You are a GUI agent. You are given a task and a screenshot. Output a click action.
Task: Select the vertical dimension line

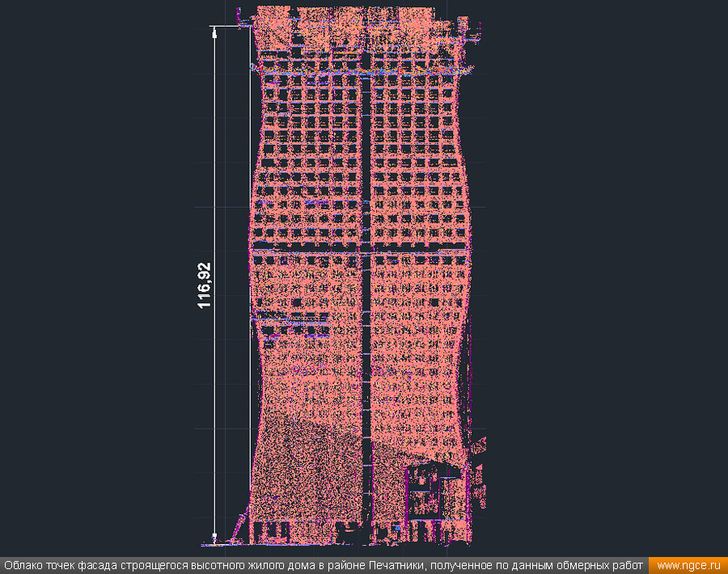click(x=214, y=284)
